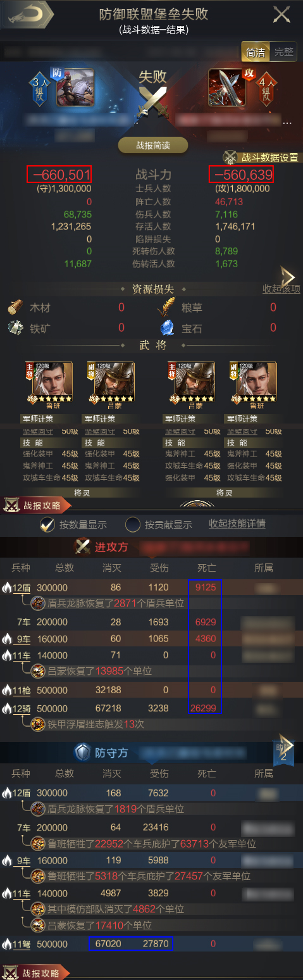The height and width of the screenshot is (980, 303).
Task: Click the gem 宝石 resource icon
Action: point(167,328)
